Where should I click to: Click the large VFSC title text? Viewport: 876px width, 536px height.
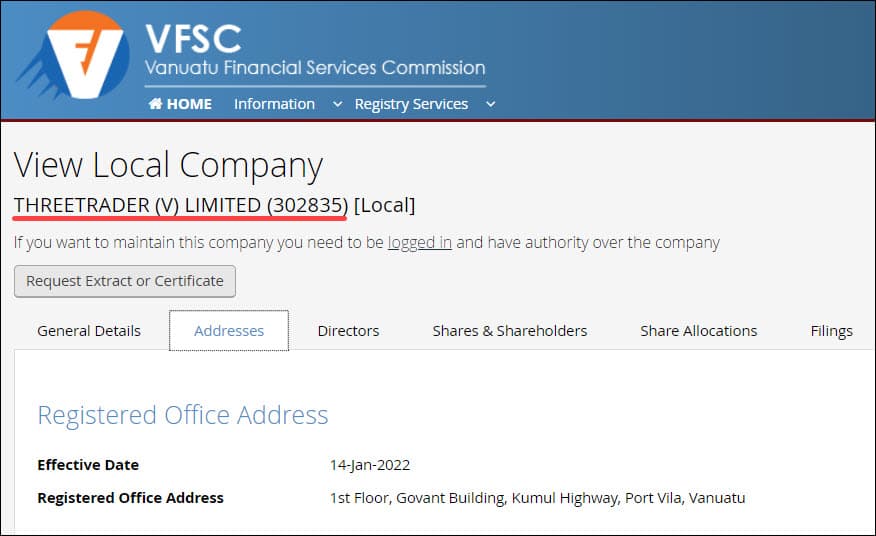(x=193, y=38)
